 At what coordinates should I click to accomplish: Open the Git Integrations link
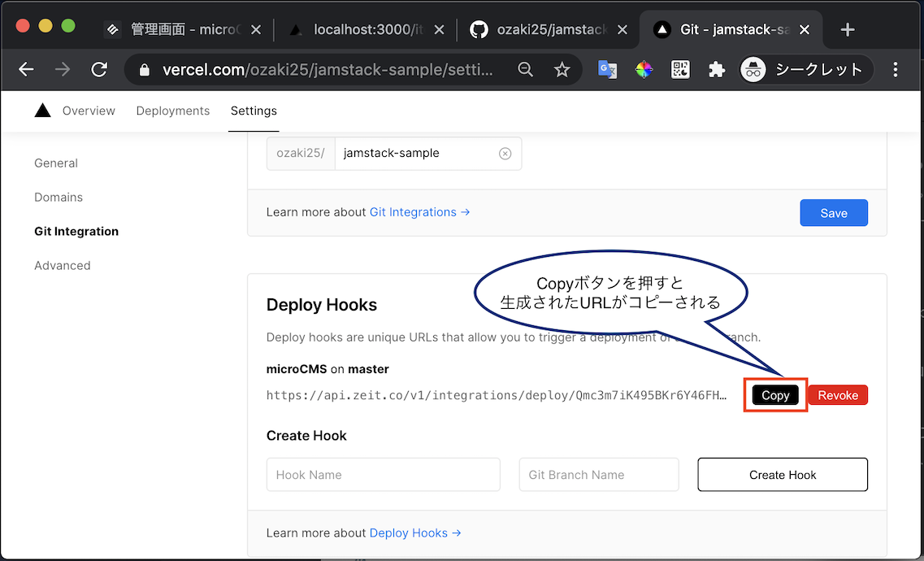pyautogui.click(x=419, y=212)
